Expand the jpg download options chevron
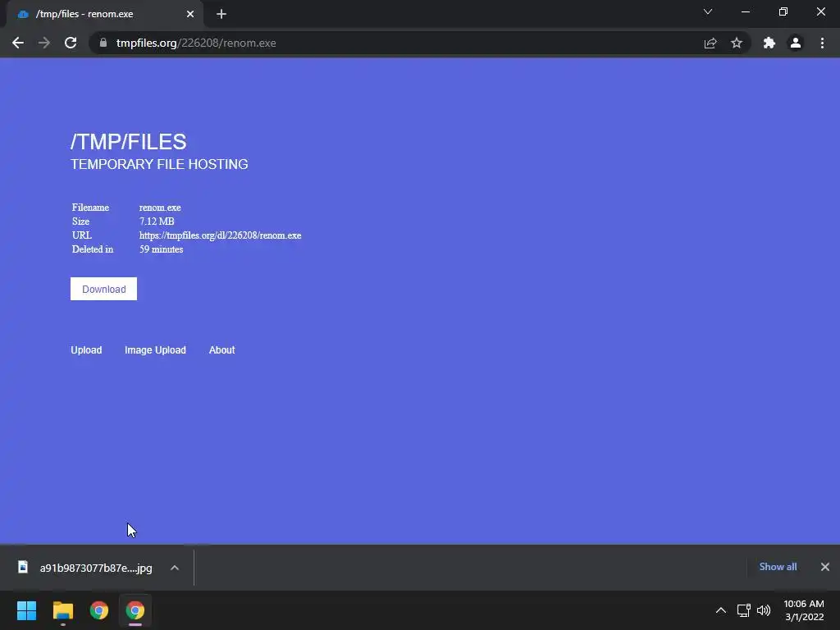 [175, 568]
